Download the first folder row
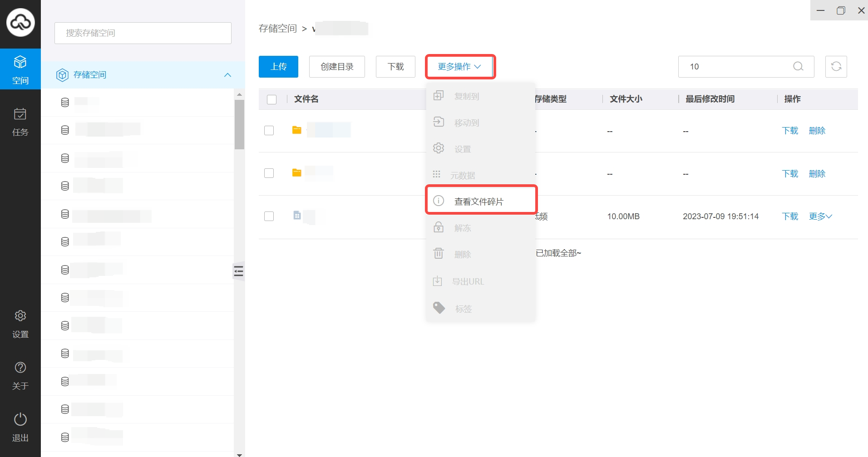868x457 pixels. (x=790, y=131)
